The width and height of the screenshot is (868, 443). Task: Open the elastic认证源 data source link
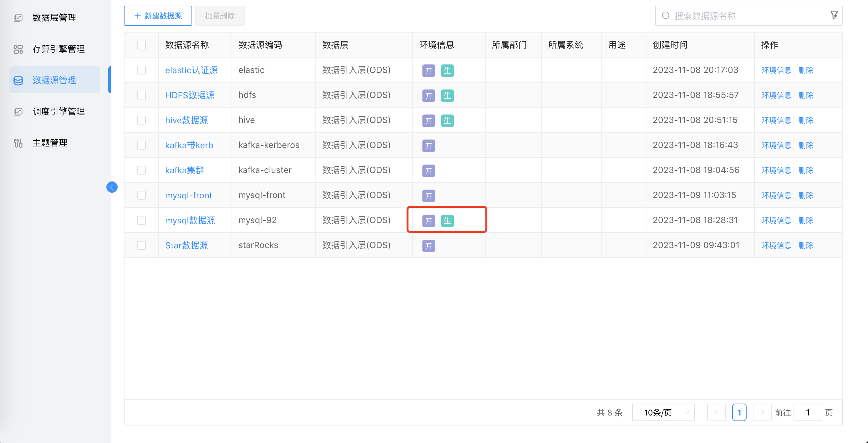pyautogui.click(x=191, y=70)
